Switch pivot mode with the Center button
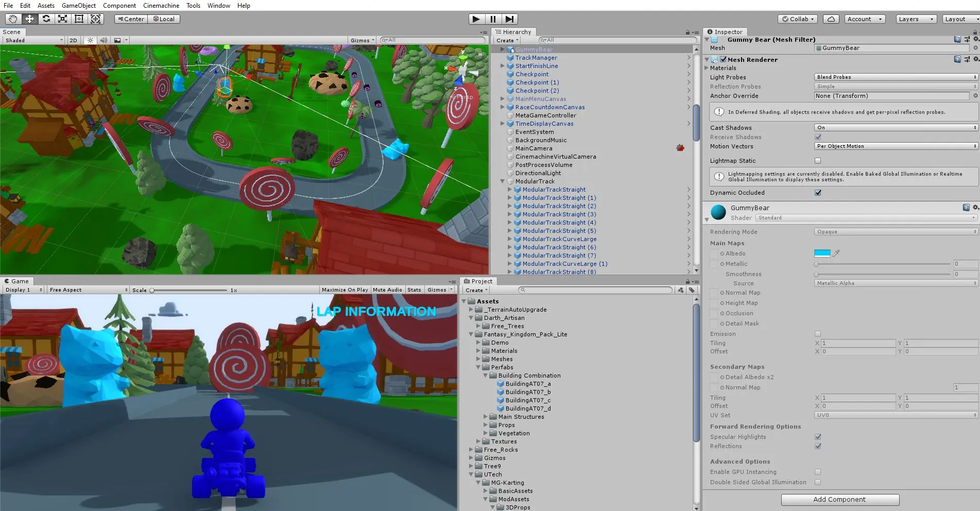 click(x=130, y=19)
